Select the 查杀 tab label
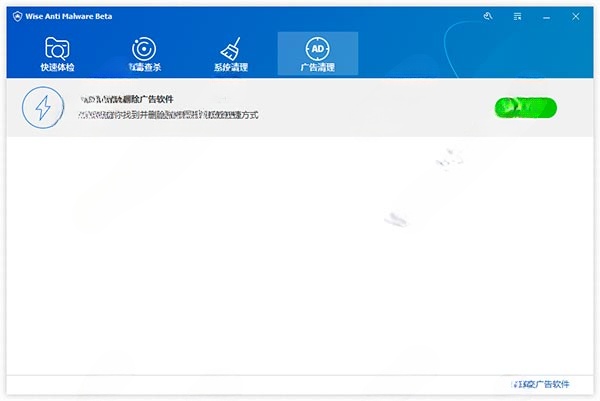Viewport: 600px width, 401px height. click(x=144, y=68)
